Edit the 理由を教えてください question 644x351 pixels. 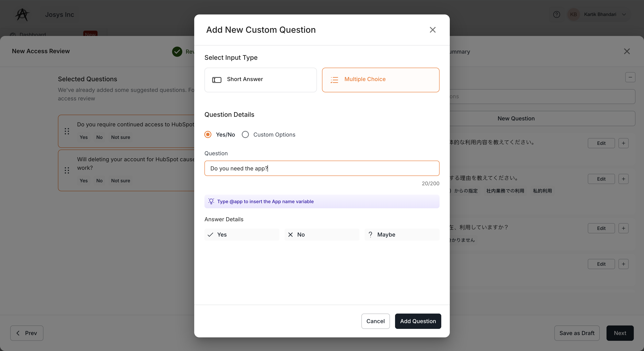[x=601, y=179]
